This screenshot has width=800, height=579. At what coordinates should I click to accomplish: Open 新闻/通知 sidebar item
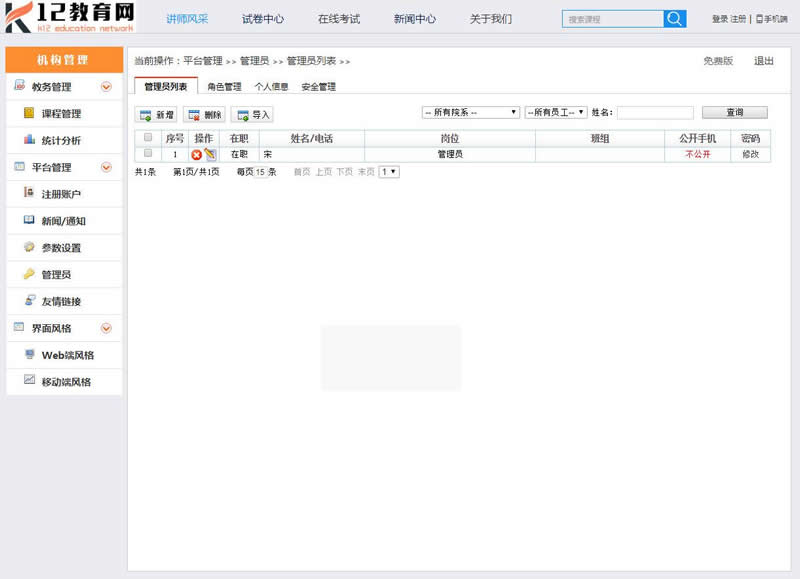click(x=63, y=221)
